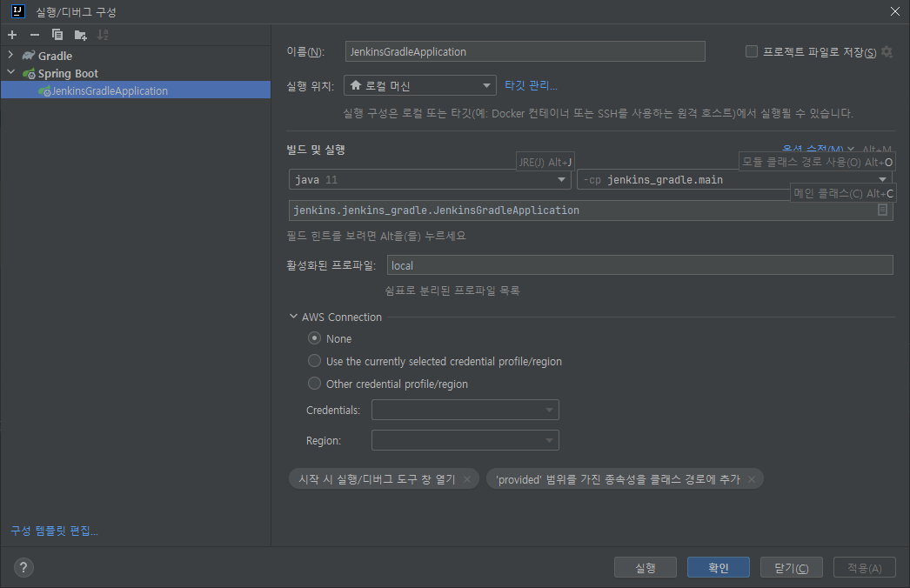Click the '메인 클래스(C) Alt+C' hint label
The height and width of the screenshot is (588, 910).
[x=843, y=193]
